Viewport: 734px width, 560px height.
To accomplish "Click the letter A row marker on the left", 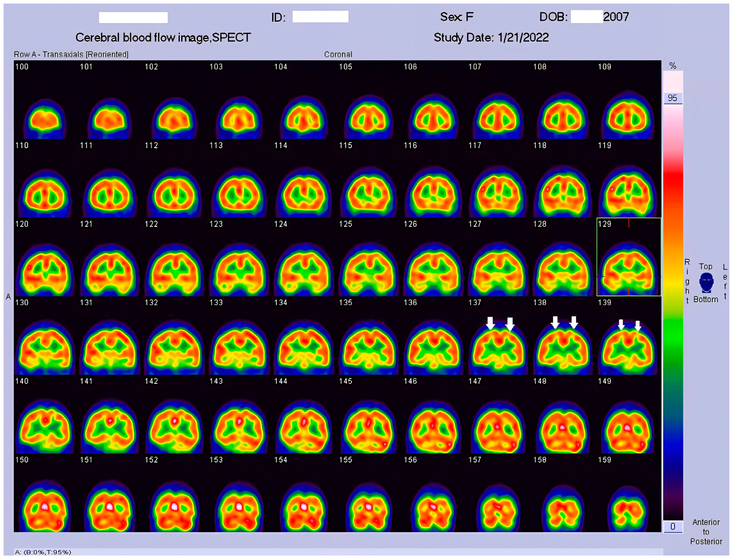I will click(8, 296).
